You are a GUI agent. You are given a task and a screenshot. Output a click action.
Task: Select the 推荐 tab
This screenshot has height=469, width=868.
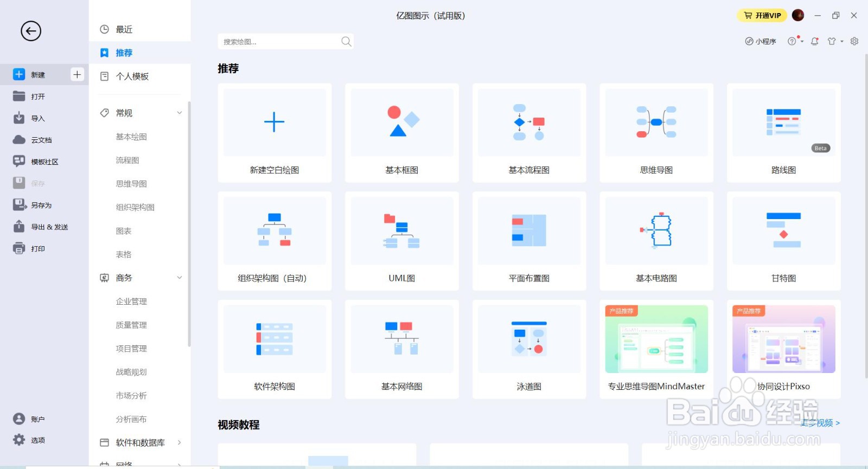coord(140,53)
